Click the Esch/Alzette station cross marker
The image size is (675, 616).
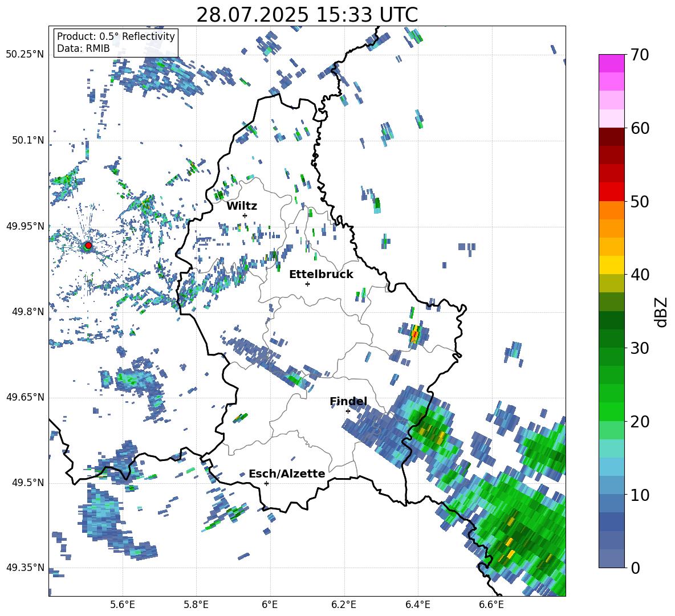pos(266,483)
